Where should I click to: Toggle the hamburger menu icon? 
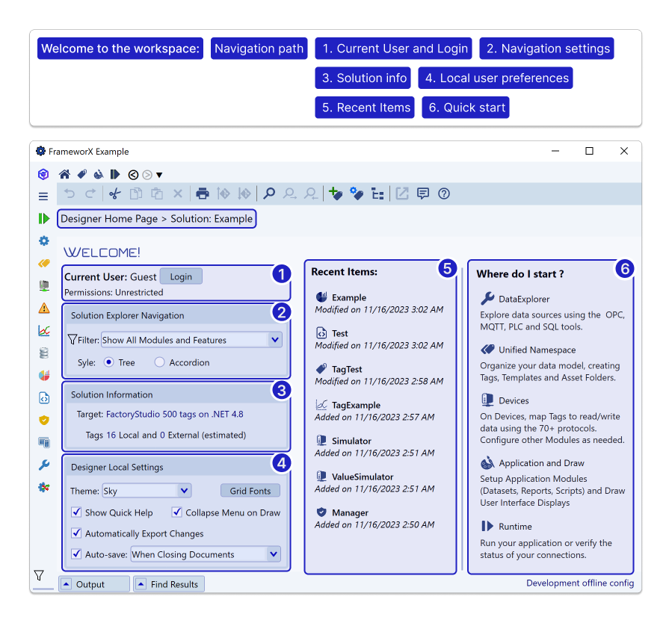43,196
